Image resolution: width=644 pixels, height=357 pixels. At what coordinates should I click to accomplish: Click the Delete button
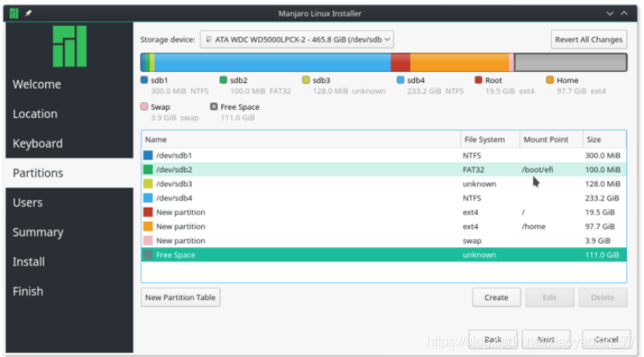coord(603,297)
